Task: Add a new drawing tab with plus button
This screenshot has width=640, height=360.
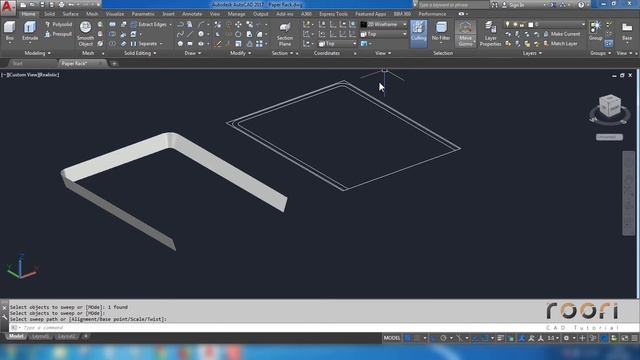Action: point(114,64)
